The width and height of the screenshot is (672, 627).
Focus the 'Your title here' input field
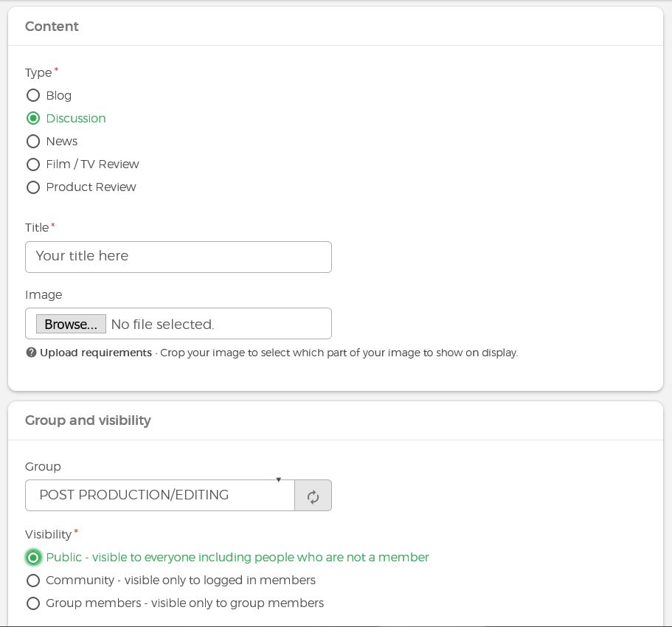pos(178,257)
